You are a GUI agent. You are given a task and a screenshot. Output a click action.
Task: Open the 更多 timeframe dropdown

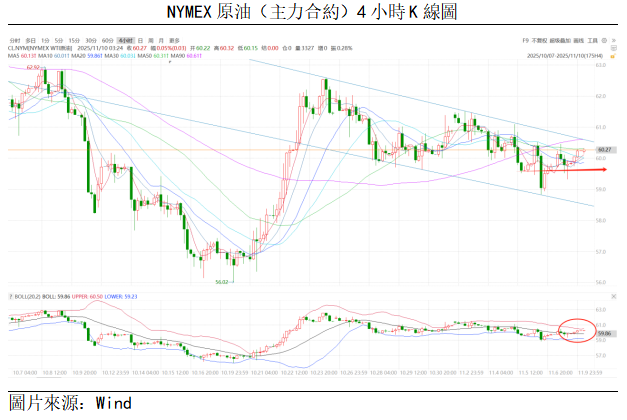174,39
